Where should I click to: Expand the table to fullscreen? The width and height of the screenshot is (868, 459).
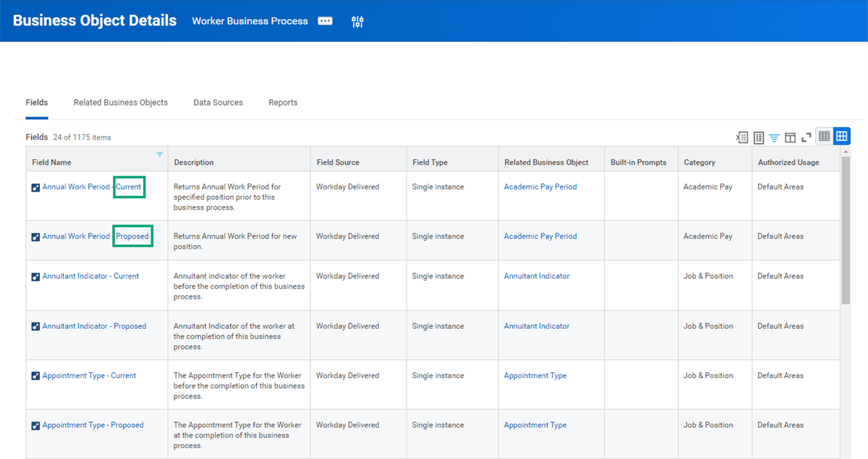(x=806, y=137)
